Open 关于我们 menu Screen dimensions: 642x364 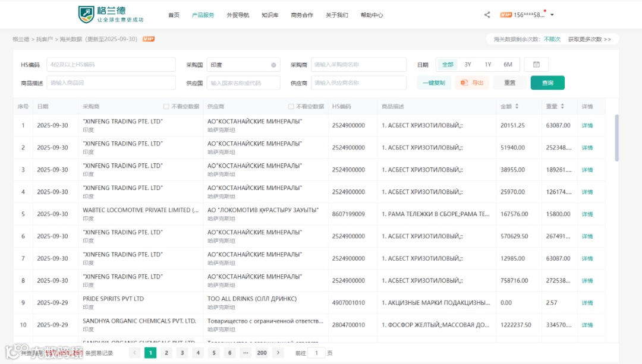(336, 15)
